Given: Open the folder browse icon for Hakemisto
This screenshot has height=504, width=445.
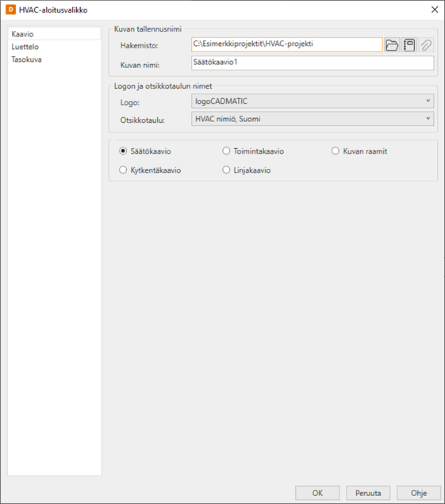Looking at the screenshot, I should tap(392, 45).
